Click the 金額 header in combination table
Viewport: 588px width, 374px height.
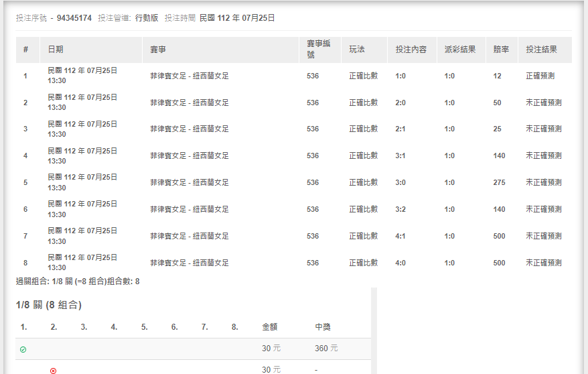(x=269, y=327)
